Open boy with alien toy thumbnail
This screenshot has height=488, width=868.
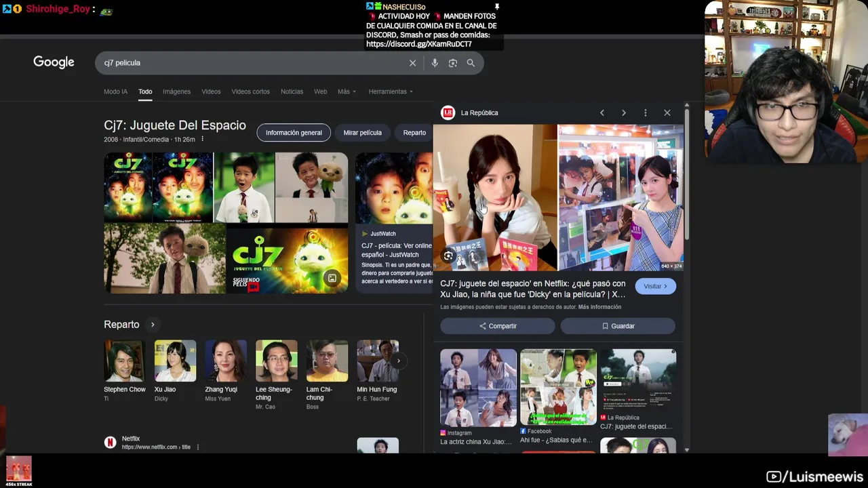coord(164,260)
